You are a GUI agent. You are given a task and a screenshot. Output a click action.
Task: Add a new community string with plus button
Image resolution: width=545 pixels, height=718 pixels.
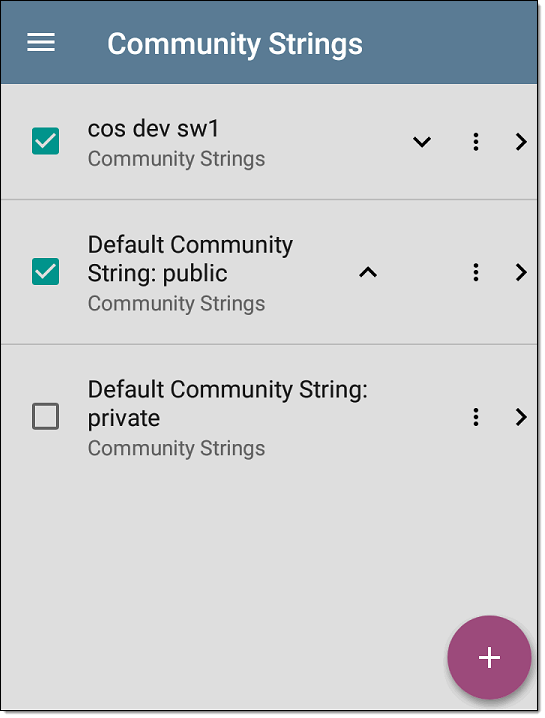pyautogui.click(x=489, y=658)
